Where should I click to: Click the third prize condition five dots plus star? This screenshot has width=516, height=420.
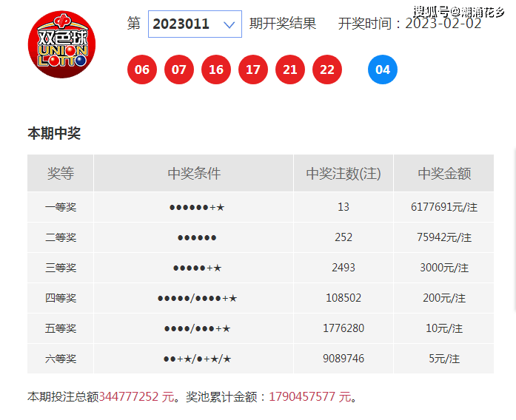197,268
